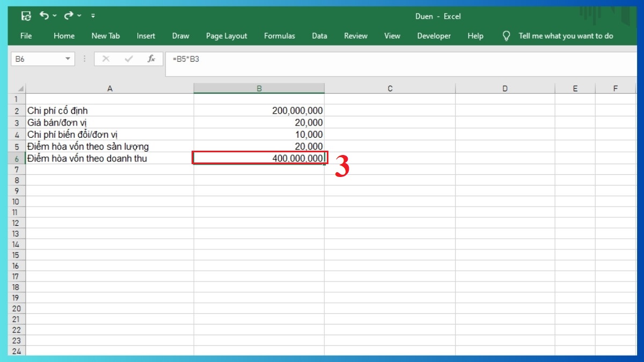Expand the Undo history dropdown
This screenshot has height=362, width=644.
pyautogui.click(x=55, y=17)
